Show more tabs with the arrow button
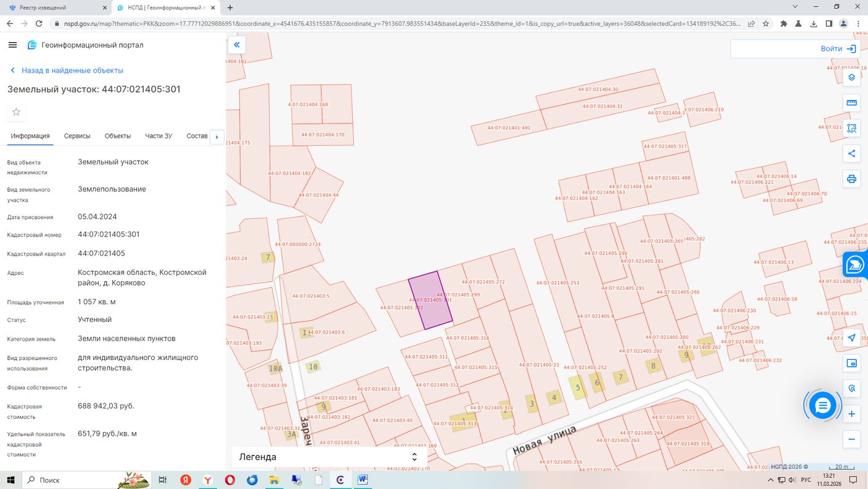This screenshot has height=489, width=868. 216,137
